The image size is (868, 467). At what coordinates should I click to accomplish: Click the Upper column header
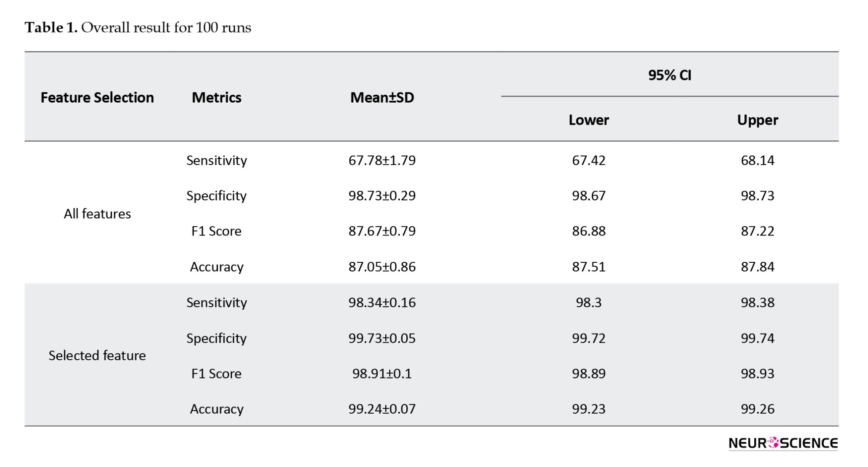757,120
